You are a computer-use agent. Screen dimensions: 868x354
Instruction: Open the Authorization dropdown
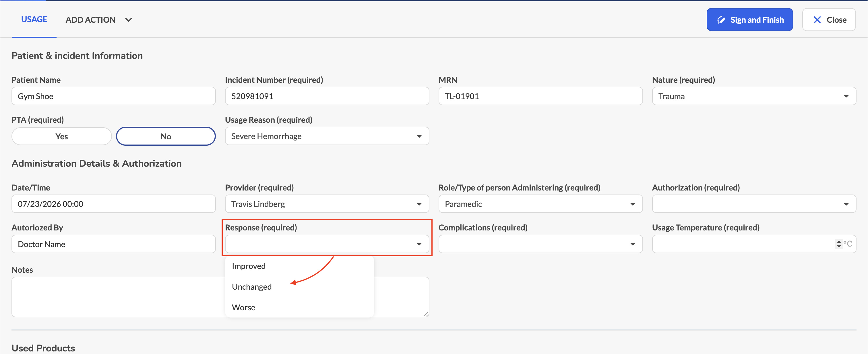(x=754, y=204)
